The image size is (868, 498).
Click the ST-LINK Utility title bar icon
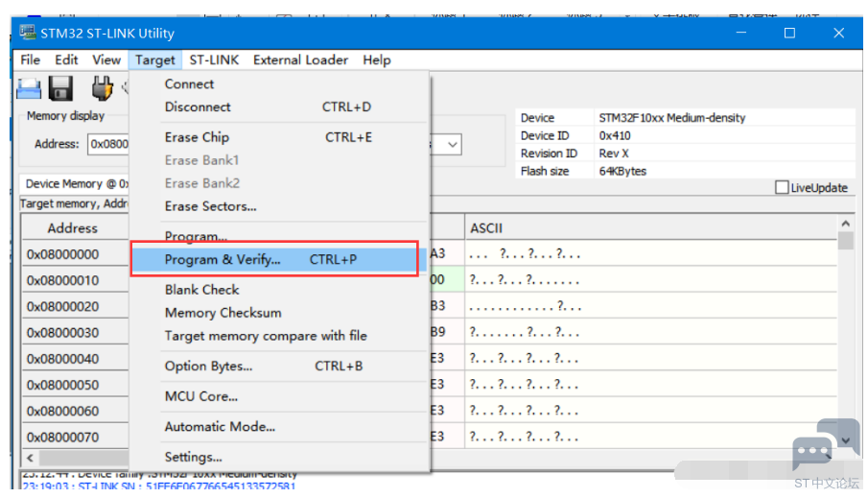(28, 32)
